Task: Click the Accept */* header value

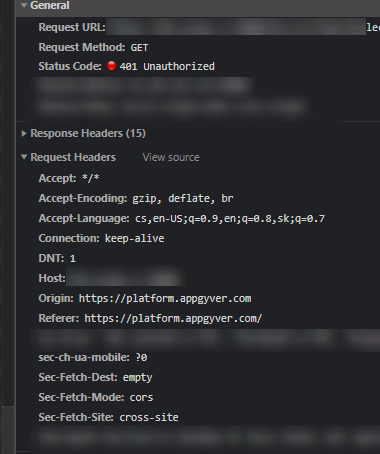Action: 91,178
